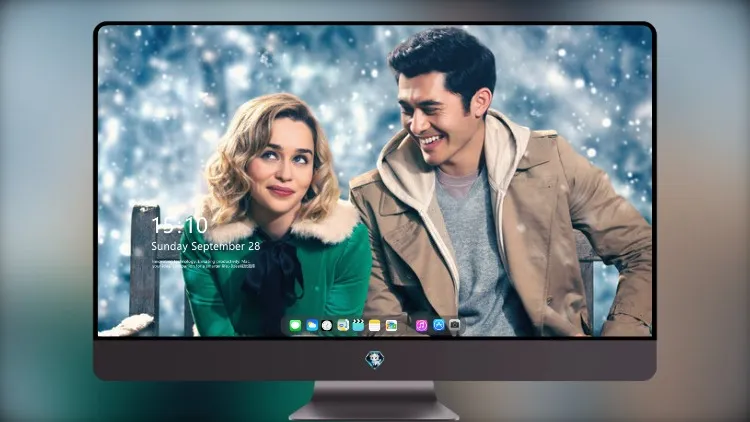
Task: Open the blue App Store icon
Action: pos(439,325)
